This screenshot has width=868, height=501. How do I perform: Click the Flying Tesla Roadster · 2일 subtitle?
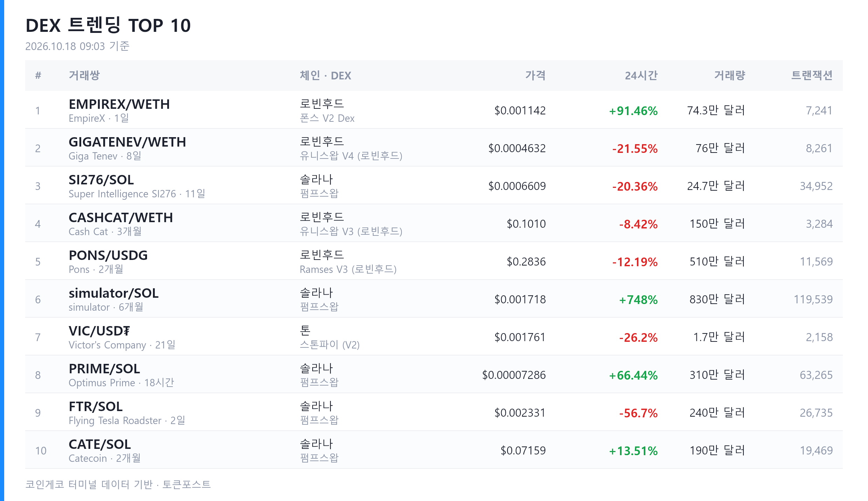point(127,421)
